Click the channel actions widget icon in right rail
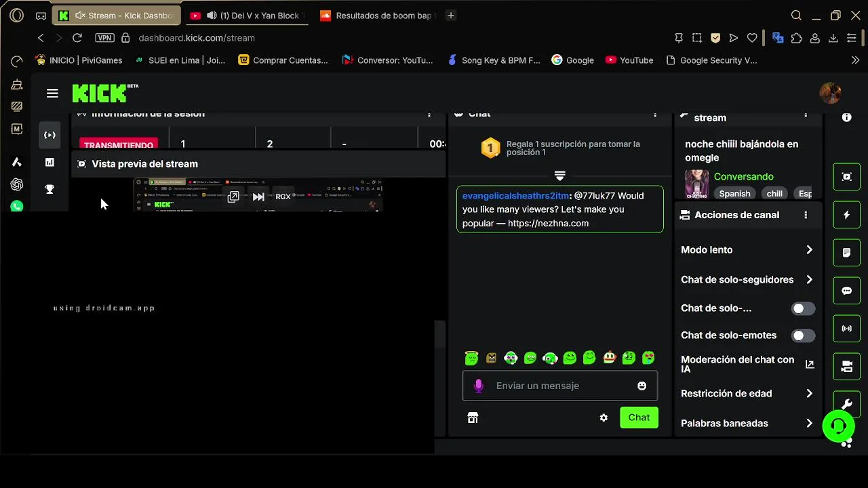The height and width of the screenshot is (488, 868). point(846,367)
